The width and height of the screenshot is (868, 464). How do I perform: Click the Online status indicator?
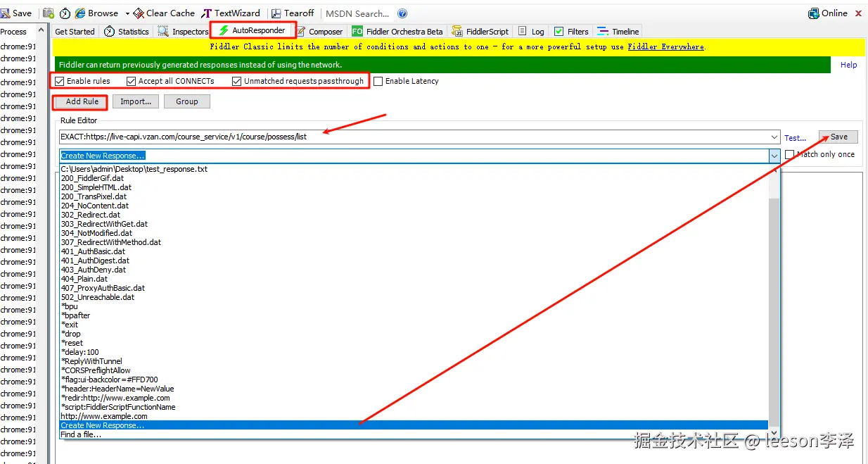point(828,13)
